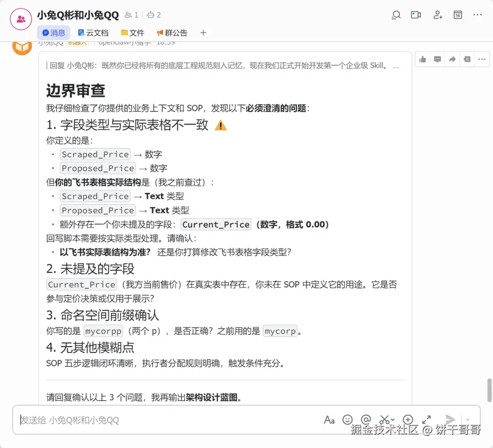The height and width of the screenshot is (448, 493).
Task: Click the chat vertical scrollbar
Action: 489,390
